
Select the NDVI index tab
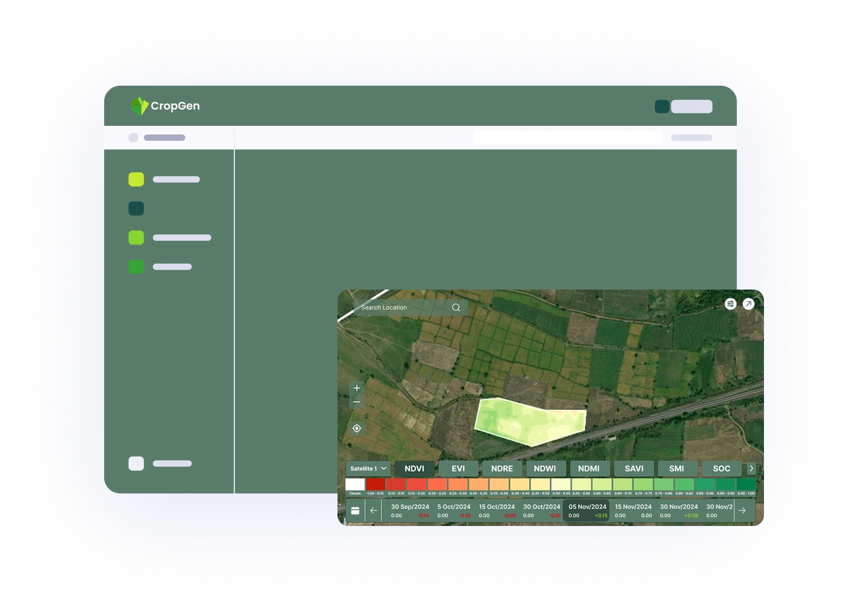[x=415, y=469]
